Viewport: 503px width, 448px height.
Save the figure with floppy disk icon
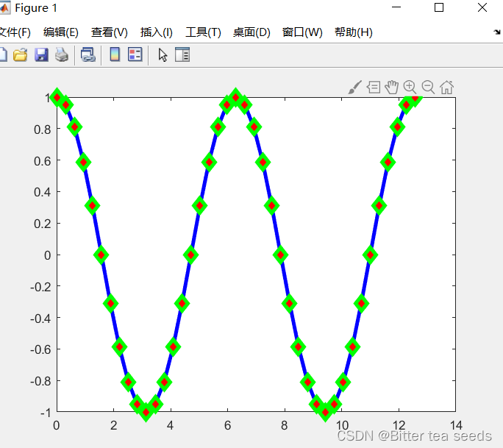[x=41, y=55]
